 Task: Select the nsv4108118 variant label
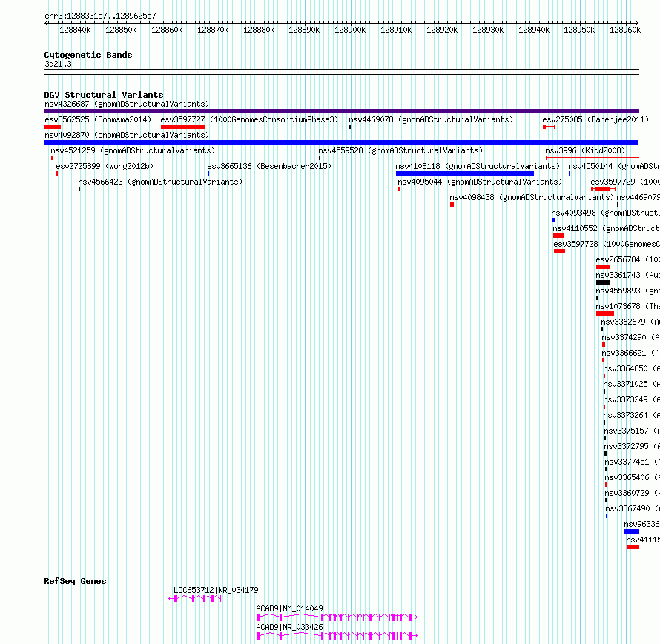click(x=478, y=166)
